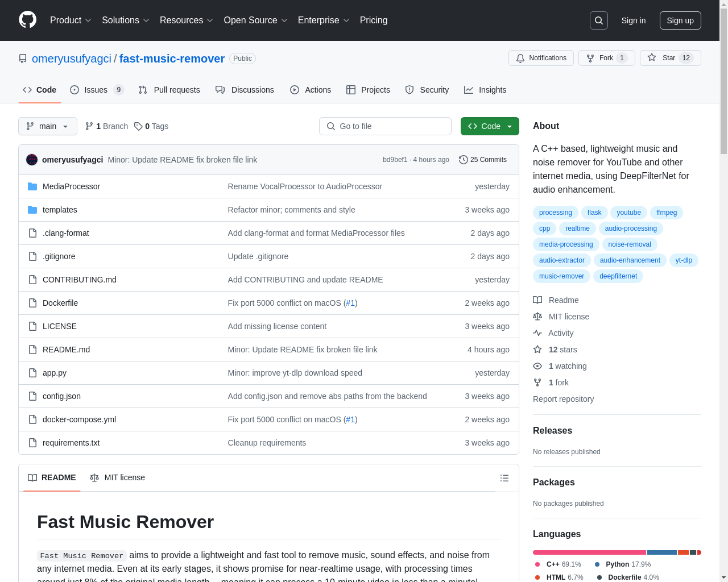The width and height of the screenshot is (728, 582).
Task: Open the Security tab
Action: click(x=427, y=90)
